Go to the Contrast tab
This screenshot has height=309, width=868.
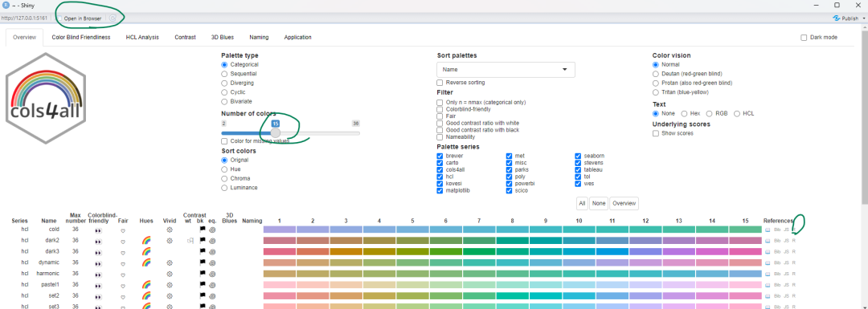[x=185, y=38]
